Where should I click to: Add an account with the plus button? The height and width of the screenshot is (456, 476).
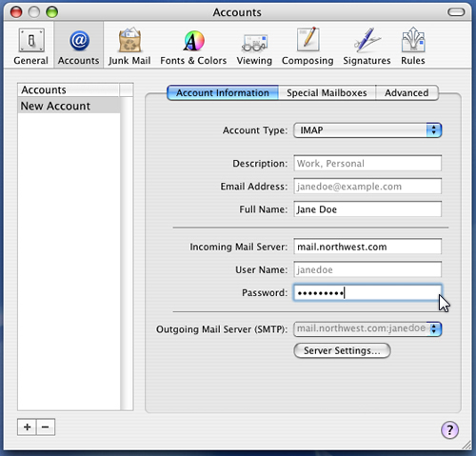coord(27,427)
